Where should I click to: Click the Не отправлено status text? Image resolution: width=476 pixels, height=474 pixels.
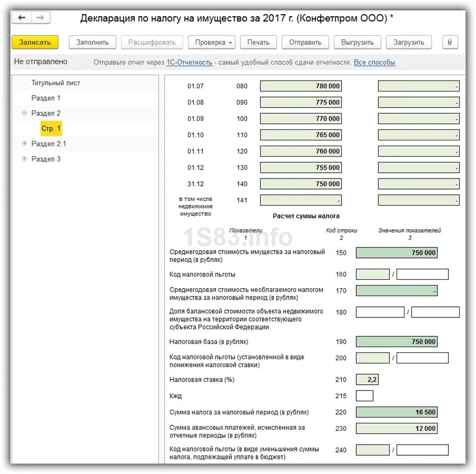[x=41, y=62]
